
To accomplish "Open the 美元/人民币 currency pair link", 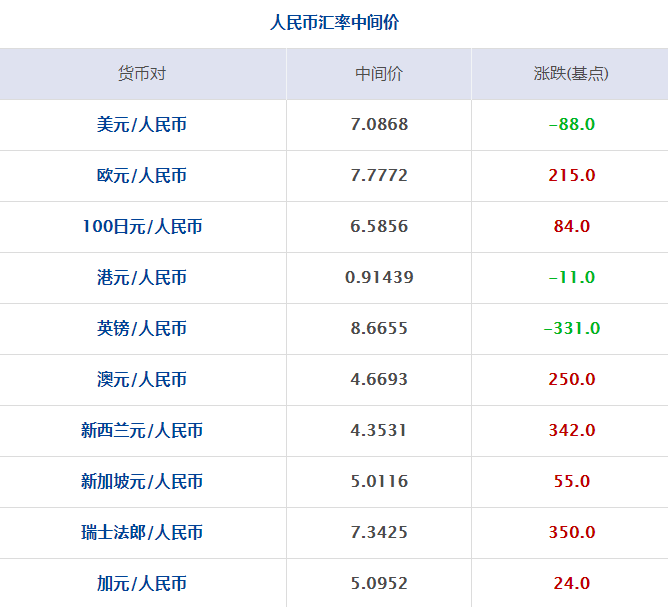I will tap(142, 125).
